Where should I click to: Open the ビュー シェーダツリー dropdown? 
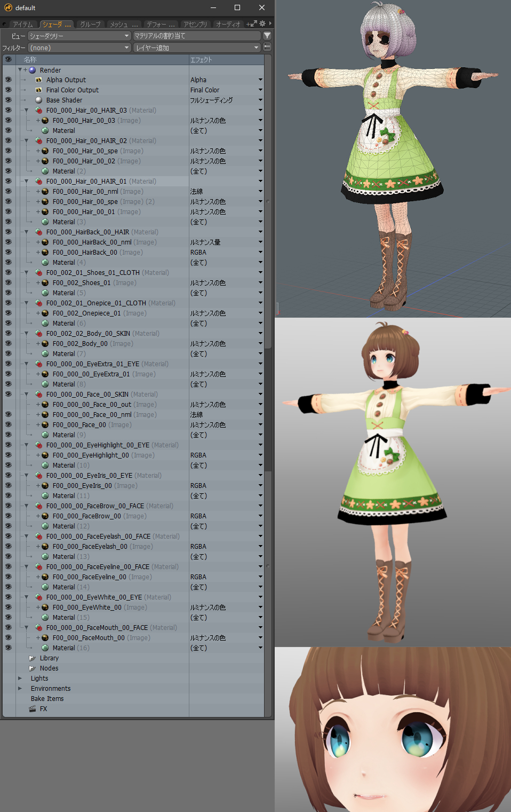pyautogui.click(x=79, y=36)
